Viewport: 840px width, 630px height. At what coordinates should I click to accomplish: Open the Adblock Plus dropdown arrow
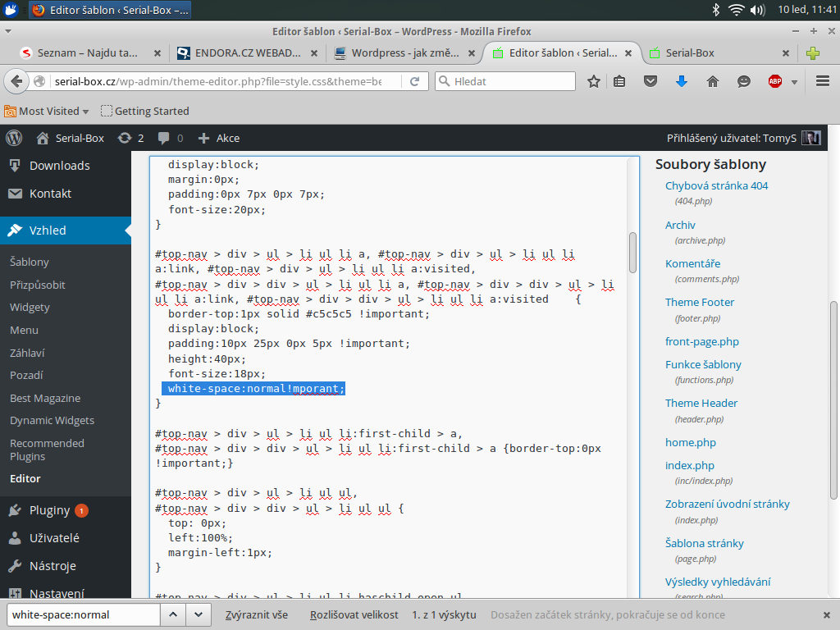[x=794, y=82]
